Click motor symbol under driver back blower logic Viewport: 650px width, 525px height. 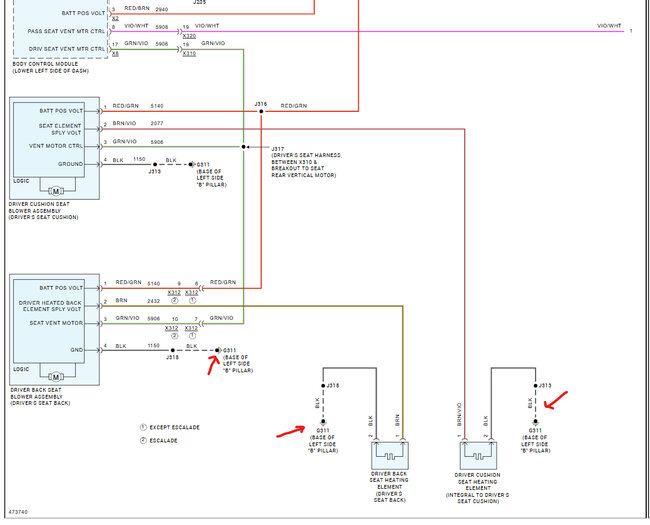coord(56,377)
